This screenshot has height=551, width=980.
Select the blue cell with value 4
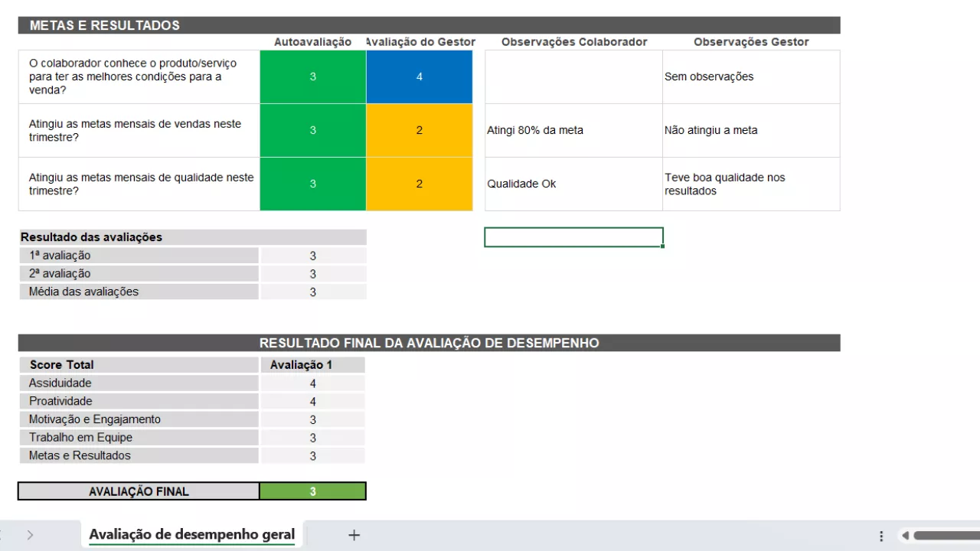[419, 77]
